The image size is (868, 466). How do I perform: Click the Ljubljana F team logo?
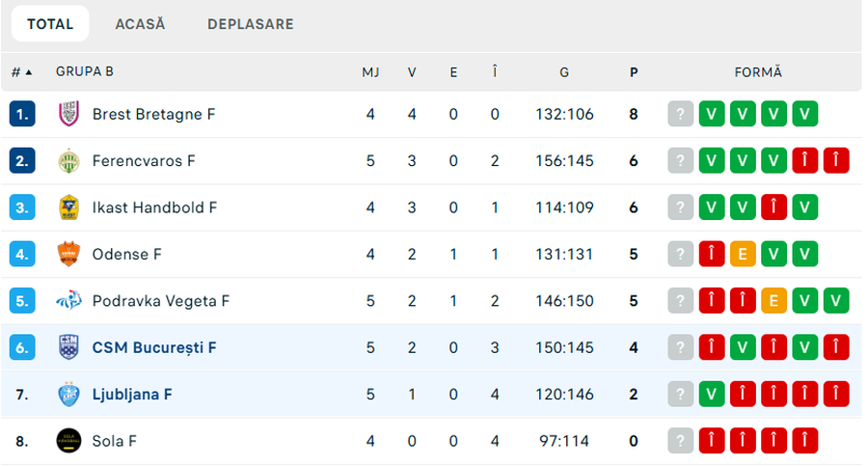[x=68, y=394]
